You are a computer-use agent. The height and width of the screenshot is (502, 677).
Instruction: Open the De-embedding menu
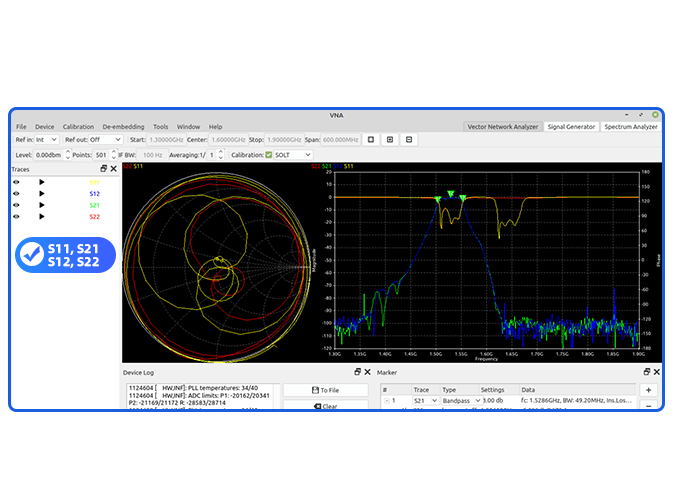[x=123, y=127]
